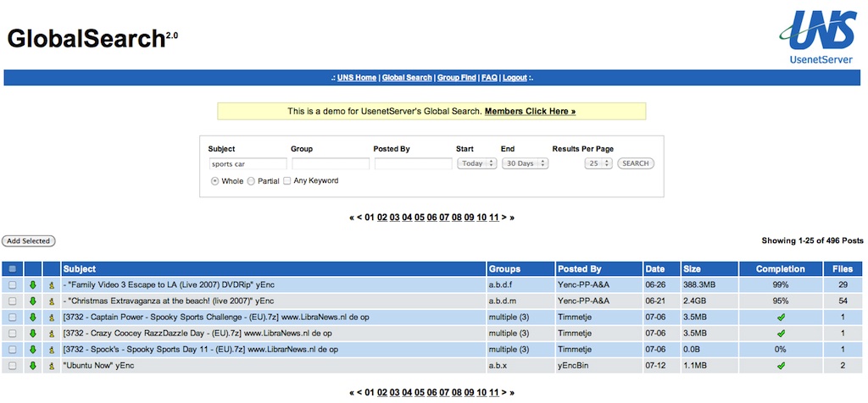The image size is (868, 403).
Task: Click poster name yEncBin
Action: (573, 366)
